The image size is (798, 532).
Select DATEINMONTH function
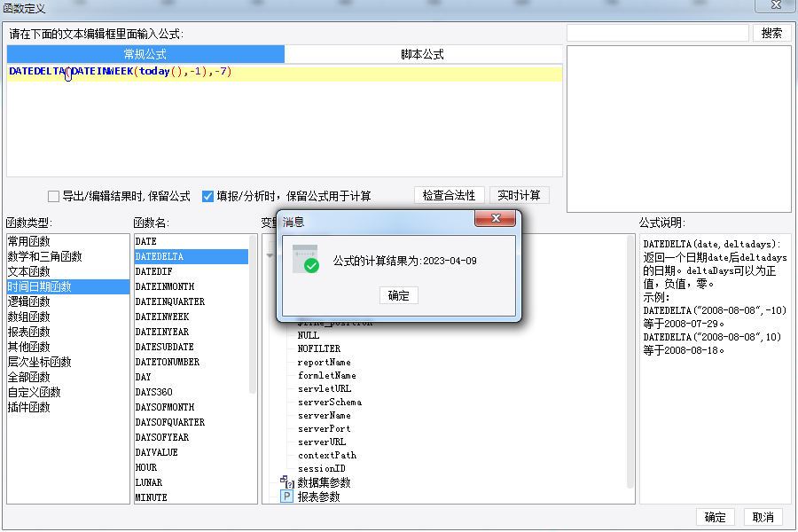(192, 286)
